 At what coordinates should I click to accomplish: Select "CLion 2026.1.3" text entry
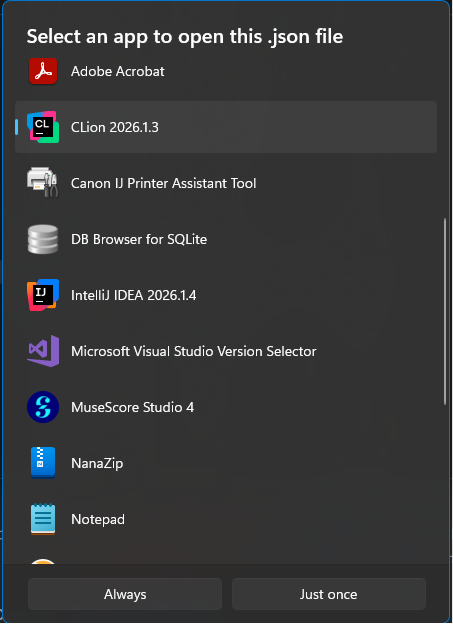pyautogui.click(x=115, y=127)
